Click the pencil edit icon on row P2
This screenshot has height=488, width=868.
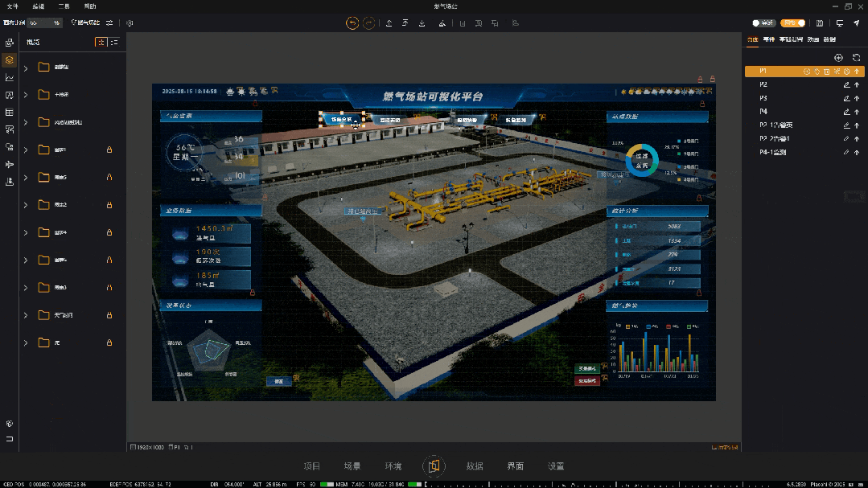(x=846, y=84)
